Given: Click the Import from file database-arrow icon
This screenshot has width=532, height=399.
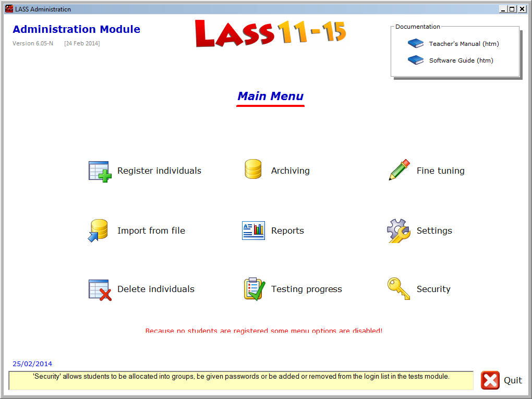Looking at the screenshot, I should click(98, 231).
